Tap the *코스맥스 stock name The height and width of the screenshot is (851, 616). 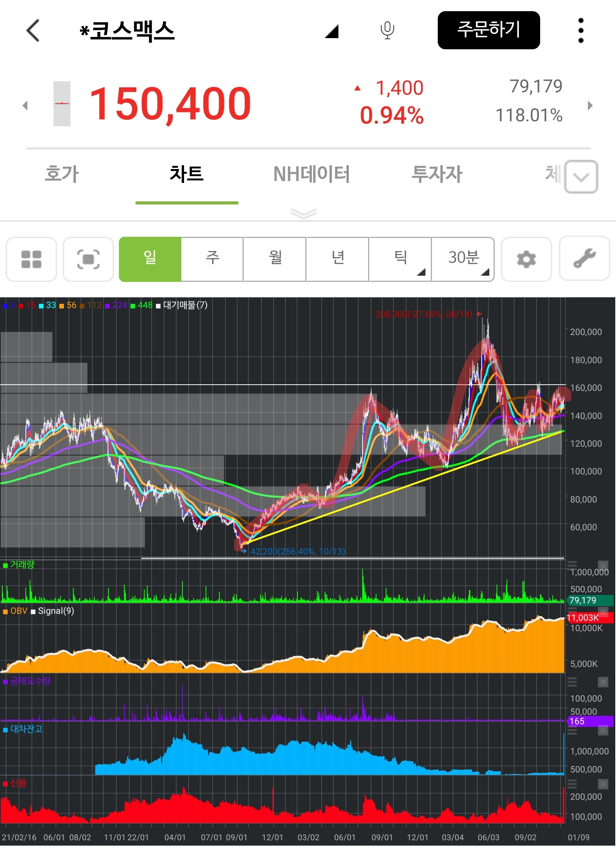127,31
